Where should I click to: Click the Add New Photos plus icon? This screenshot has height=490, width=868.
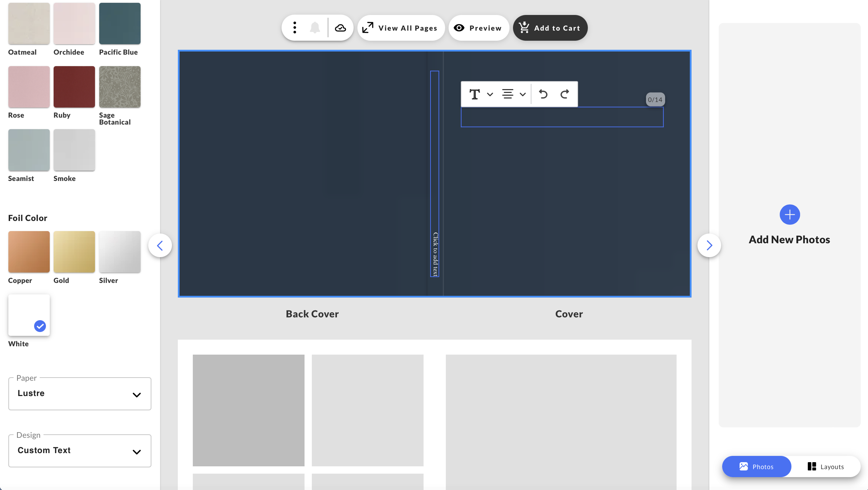pos(789,214)
